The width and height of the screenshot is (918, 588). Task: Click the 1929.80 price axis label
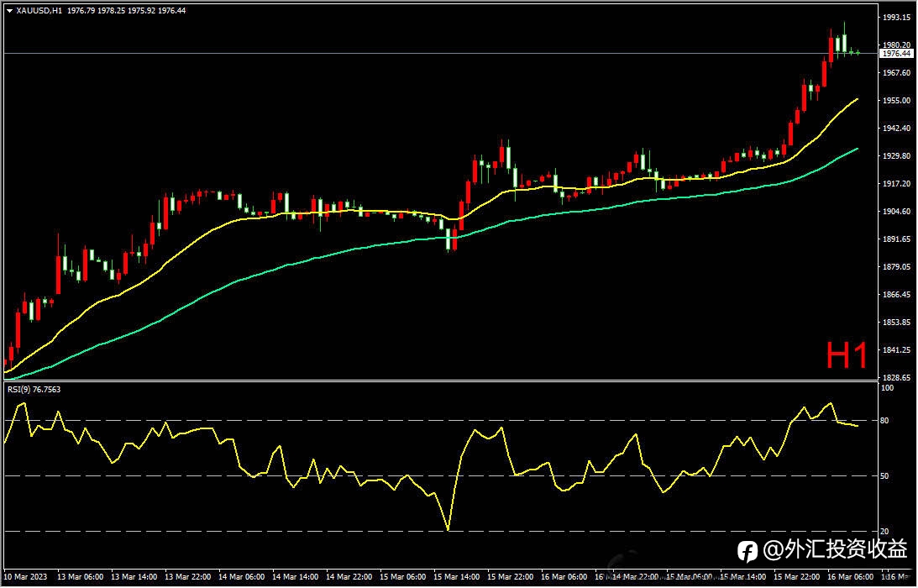tap(896, 156)
